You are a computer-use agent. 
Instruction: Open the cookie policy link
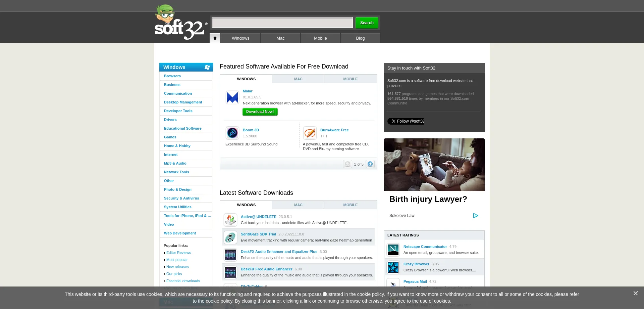click(x=219, y=301)
